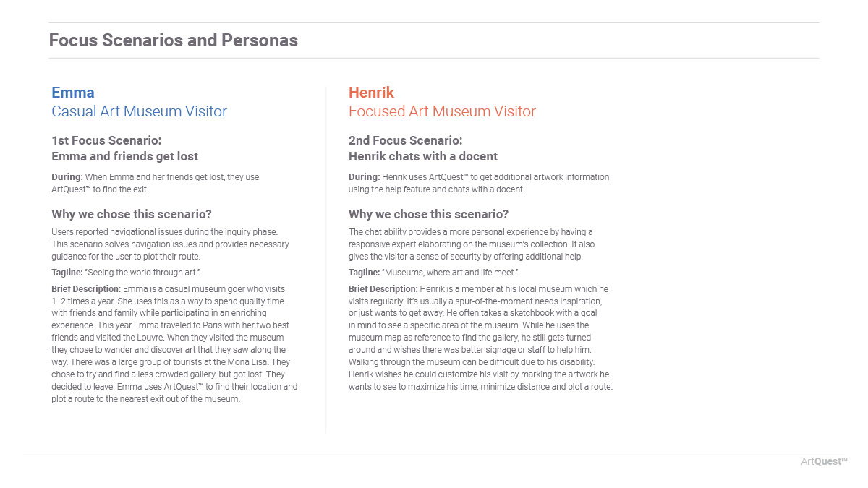
Task: Click 'Henrik chats with a docent' heading
Action: pos(423,156)
